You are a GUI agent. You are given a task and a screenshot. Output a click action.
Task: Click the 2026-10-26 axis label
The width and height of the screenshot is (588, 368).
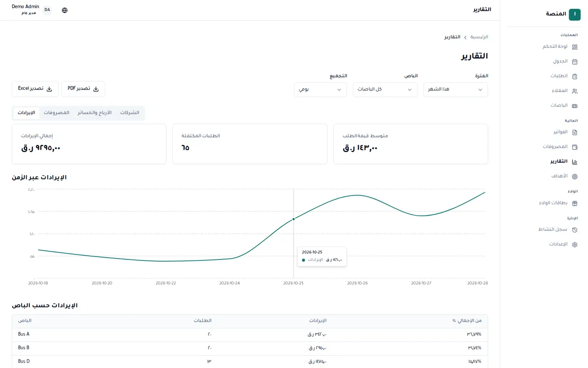click(357, 283)
